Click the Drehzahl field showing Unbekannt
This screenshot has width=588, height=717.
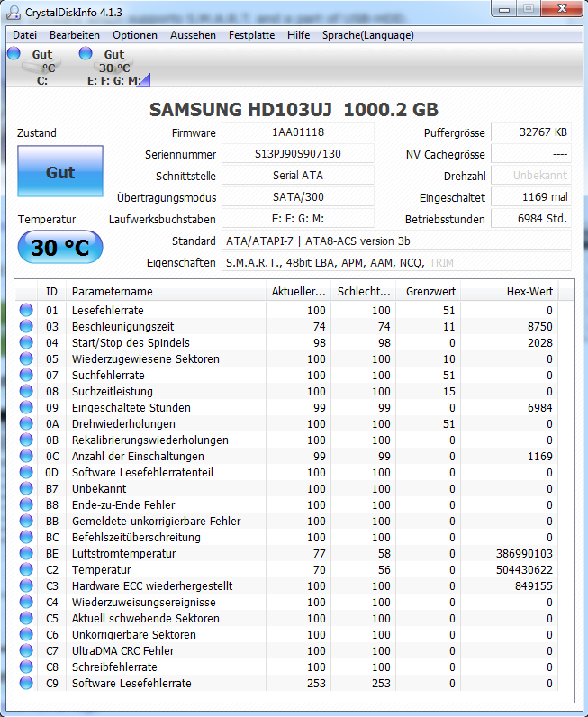(x=531, y=175)
